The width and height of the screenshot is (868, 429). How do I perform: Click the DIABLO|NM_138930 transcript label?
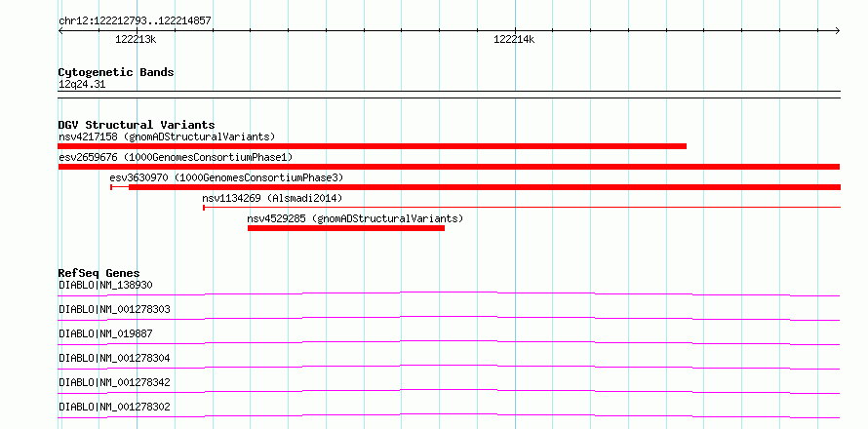105,285
